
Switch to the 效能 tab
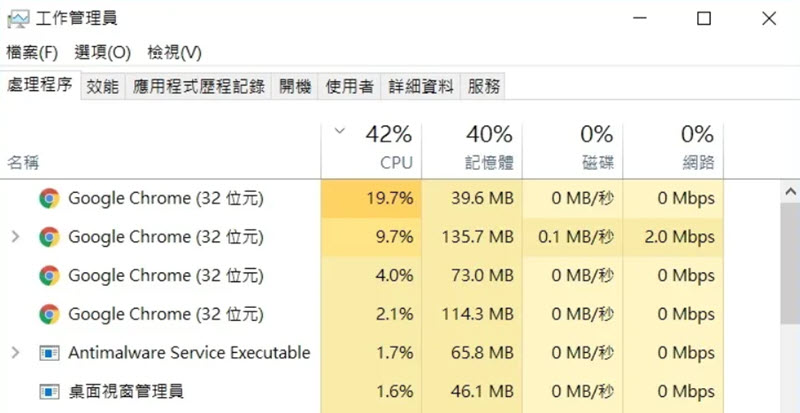102,87
